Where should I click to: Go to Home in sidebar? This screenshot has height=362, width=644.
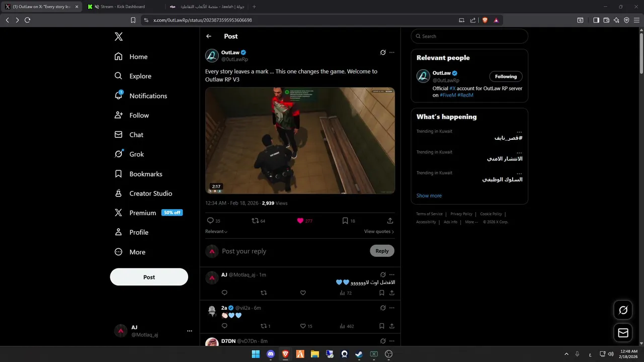(131, 57)
